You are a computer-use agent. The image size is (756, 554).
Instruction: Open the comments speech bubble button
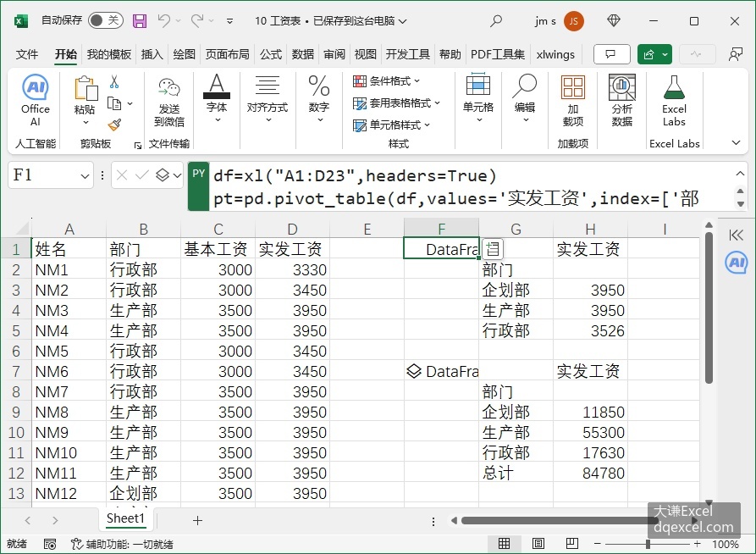612,54
